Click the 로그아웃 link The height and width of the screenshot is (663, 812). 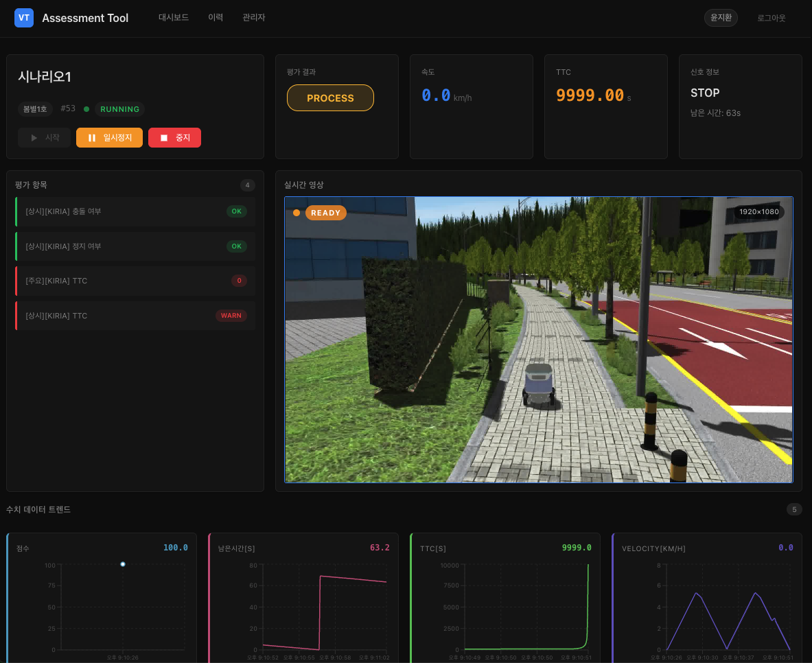772,18
